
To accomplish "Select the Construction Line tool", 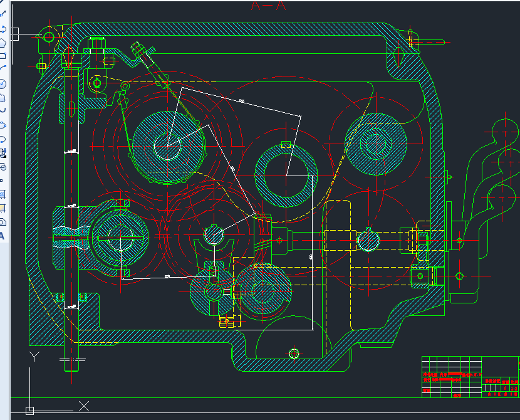I will click(3, 14).
